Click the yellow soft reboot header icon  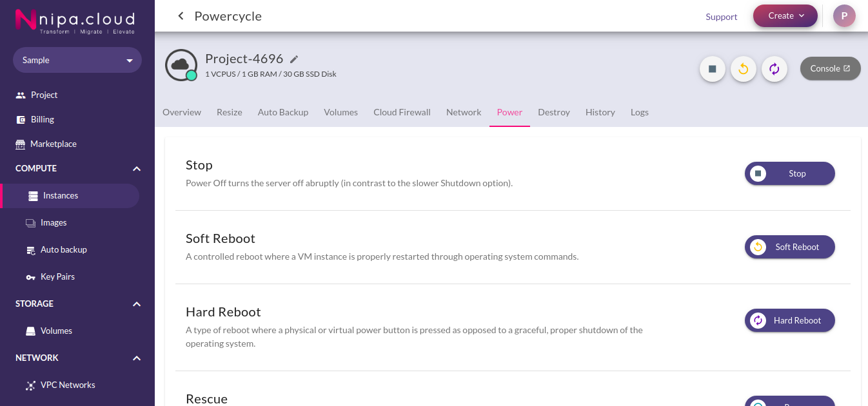(x=744, y=69)
